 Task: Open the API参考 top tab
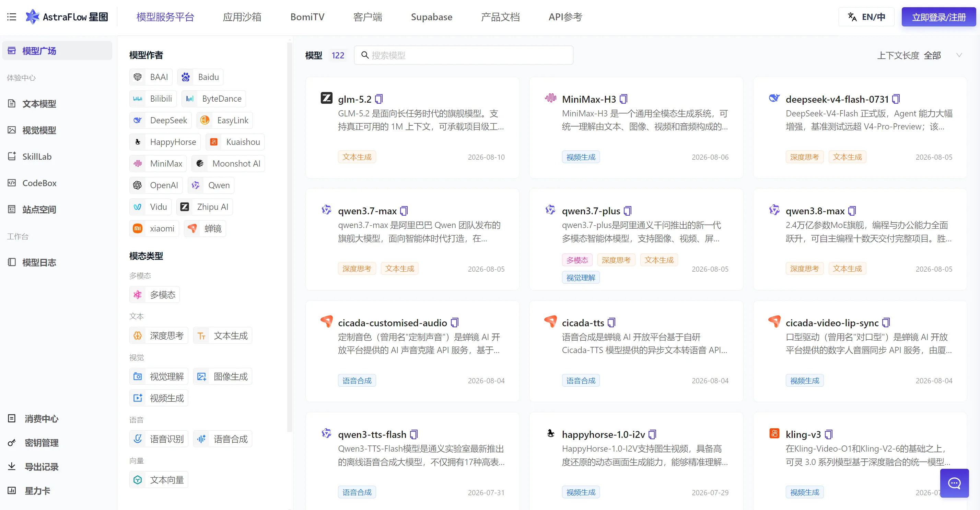[565, 17]
